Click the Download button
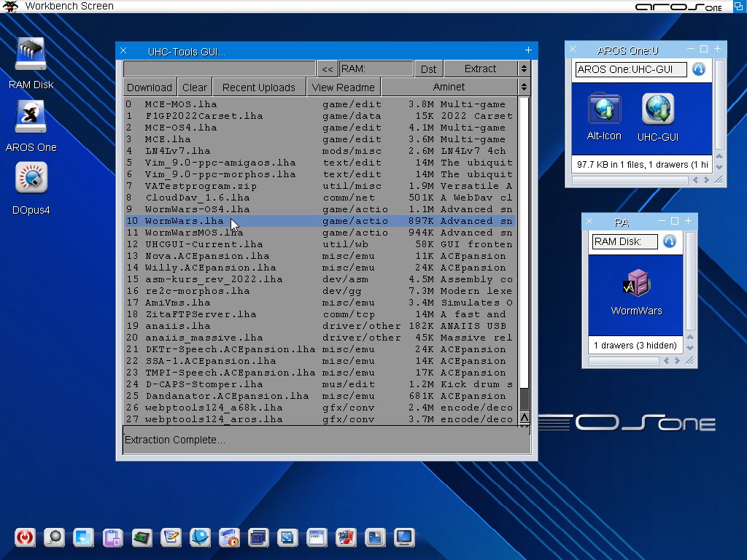747x560 pixels. (x=150, y=87)
